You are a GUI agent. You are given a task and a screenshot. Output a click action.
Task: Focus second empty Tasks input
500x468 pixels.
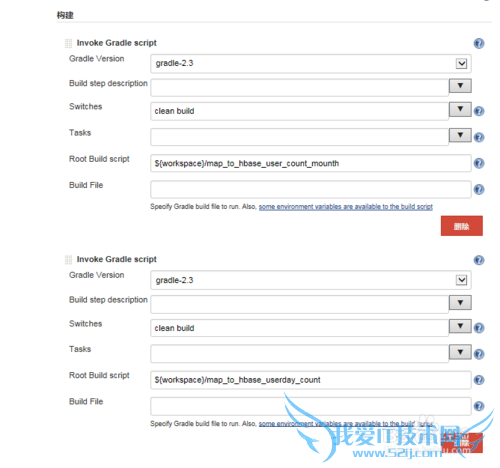pyautogui.click(x=299, y=354)
